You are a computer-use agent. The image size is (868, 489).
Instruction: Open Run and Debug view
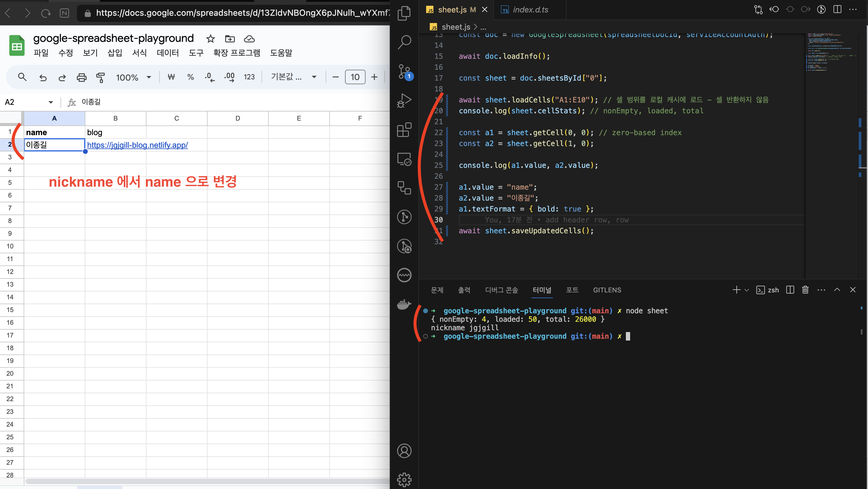404,100
